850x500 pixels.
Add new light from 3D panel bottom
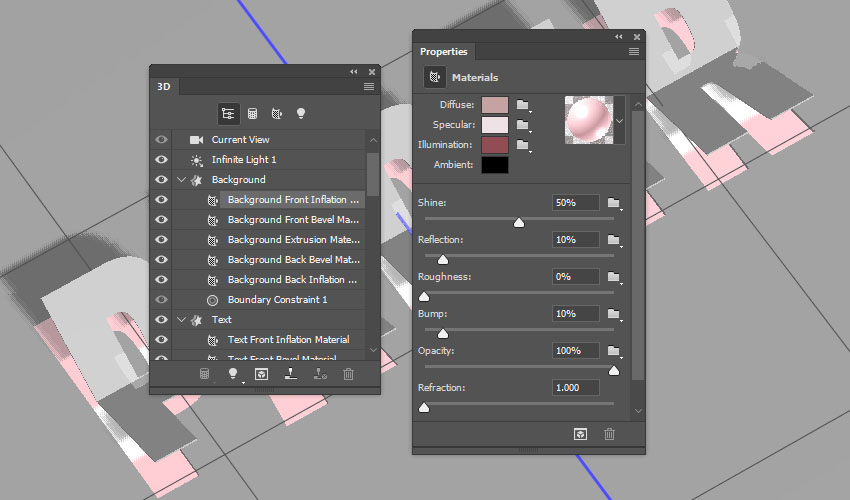[x=233, y=374]
